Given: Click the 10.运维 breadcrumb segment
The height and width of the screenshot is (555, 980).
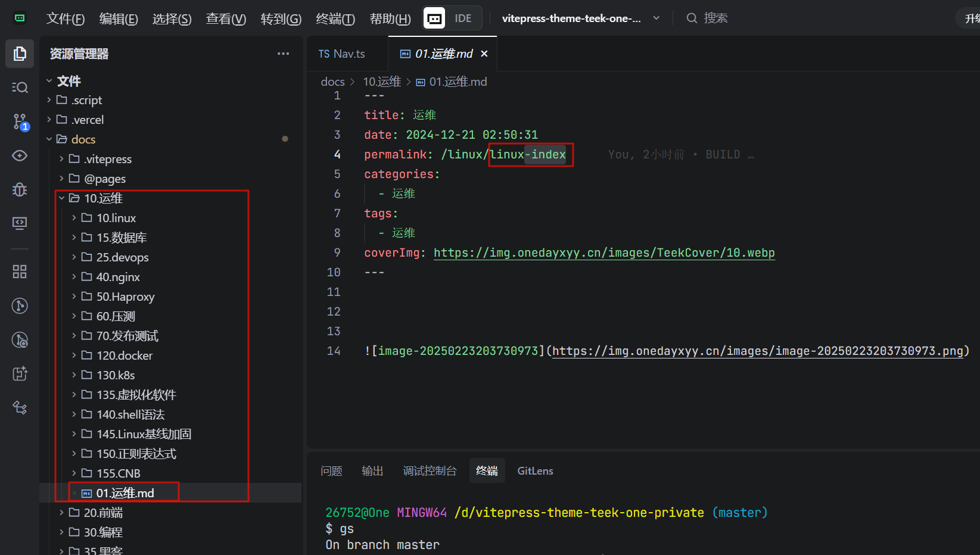Looking at the screenshot, I should [382, 82].
